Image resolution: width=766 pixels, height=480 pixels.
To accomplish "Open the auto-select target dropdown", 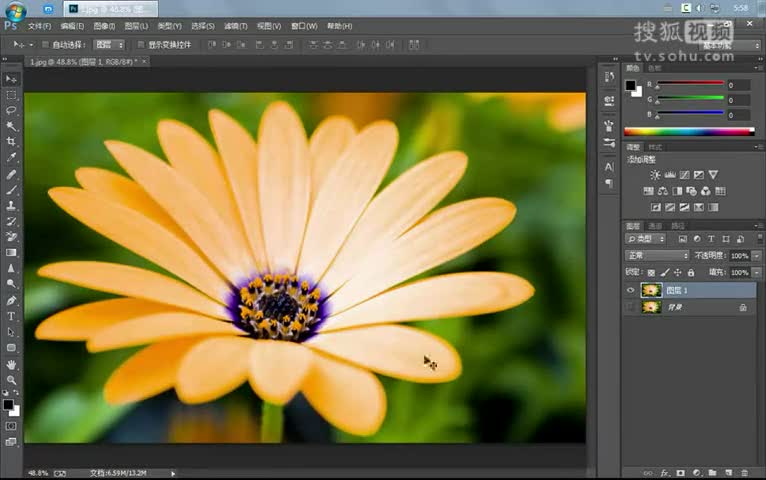I will 109,45.
